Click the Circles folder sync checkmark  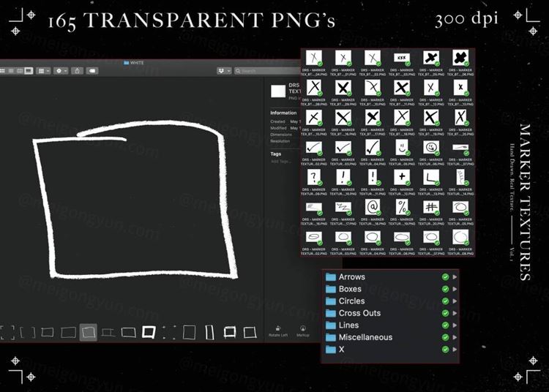coord(445,301)
